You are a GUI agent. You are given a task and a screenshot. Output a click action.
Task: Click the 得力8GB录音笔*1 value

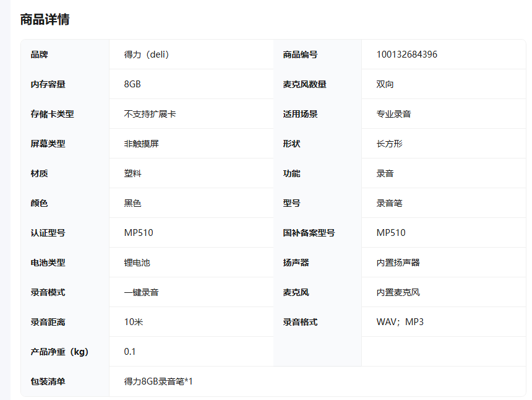pyautogui.click(x=158, y=381)
